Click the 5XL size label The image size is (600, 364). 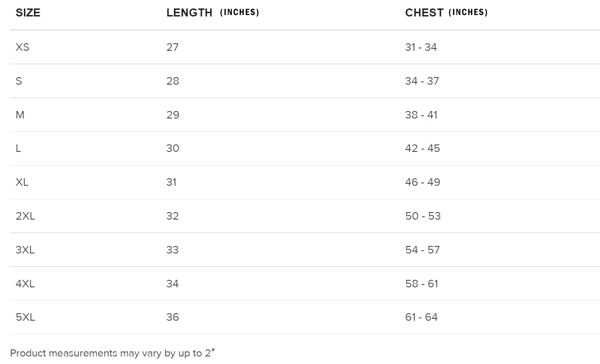point(25,317)
